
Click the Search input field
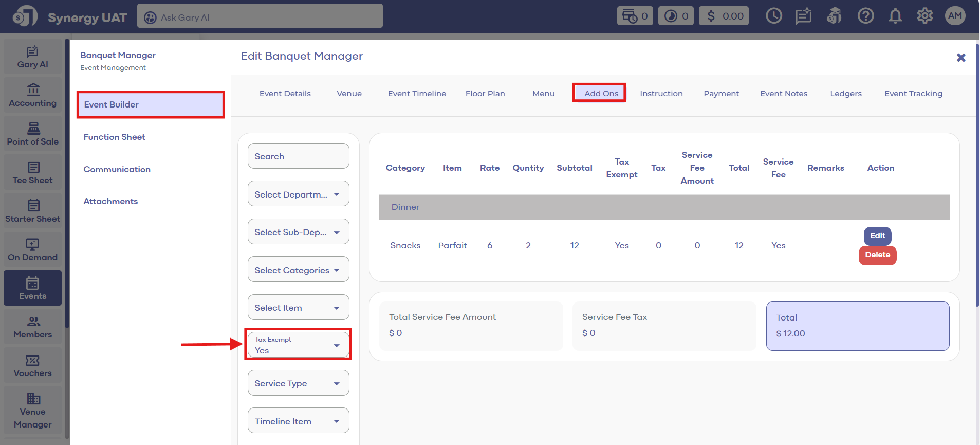point(298,156)
